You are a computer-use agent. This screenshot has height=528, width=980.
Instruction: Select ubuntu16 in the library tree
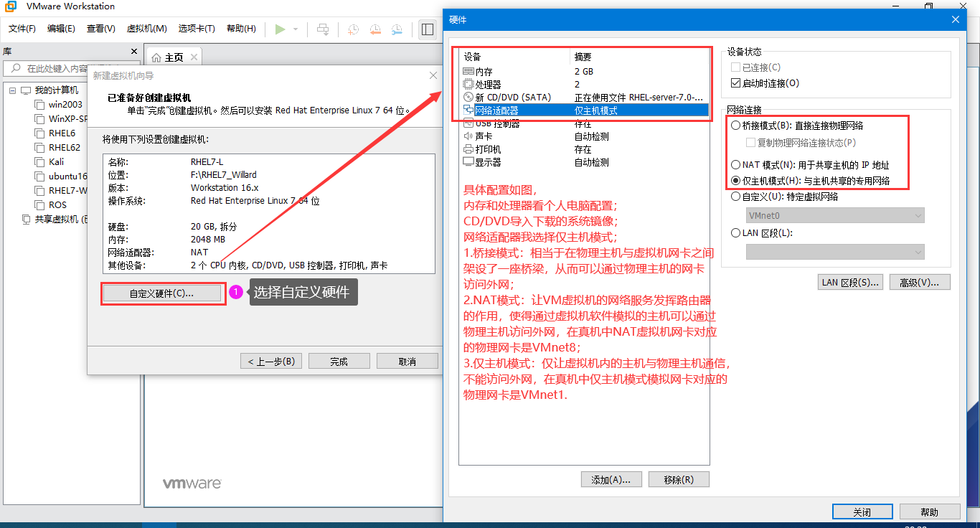point(67,176)
